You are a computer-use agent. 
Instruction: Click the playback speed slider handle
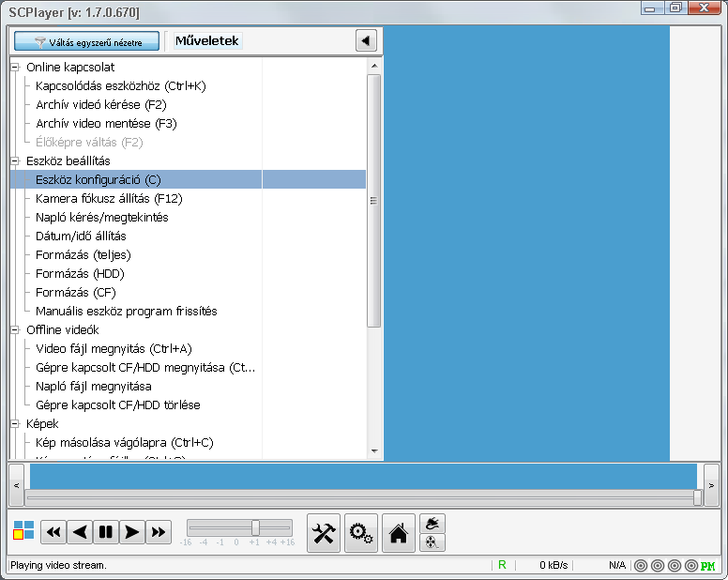(255, 528)
